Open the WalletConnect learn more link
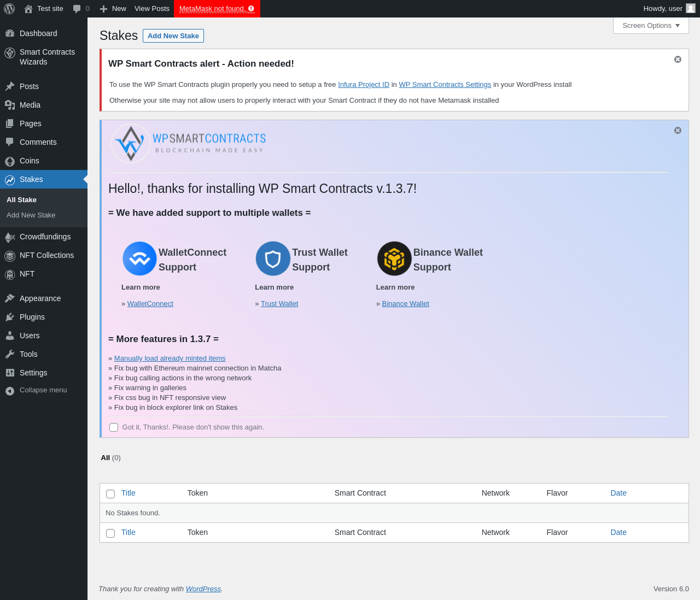This screenshot has width=700, height=600. (x=150, y=304)
